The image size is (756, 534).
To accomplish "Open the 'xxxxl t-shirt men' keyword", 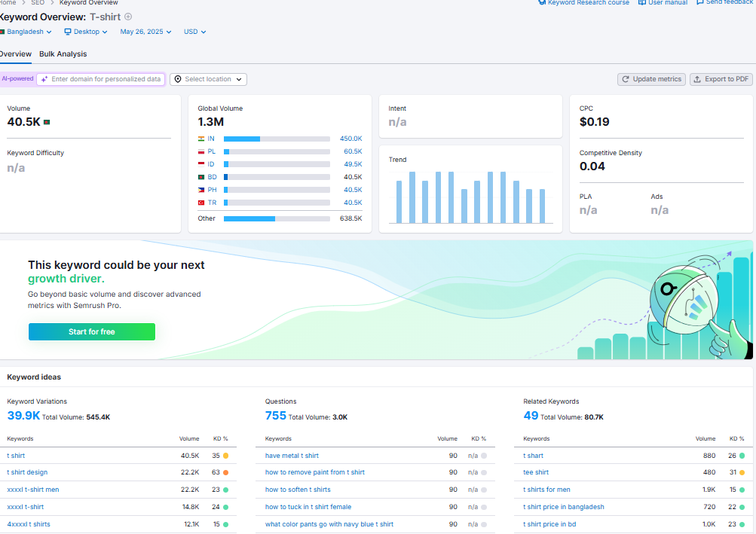I will 32,490.
